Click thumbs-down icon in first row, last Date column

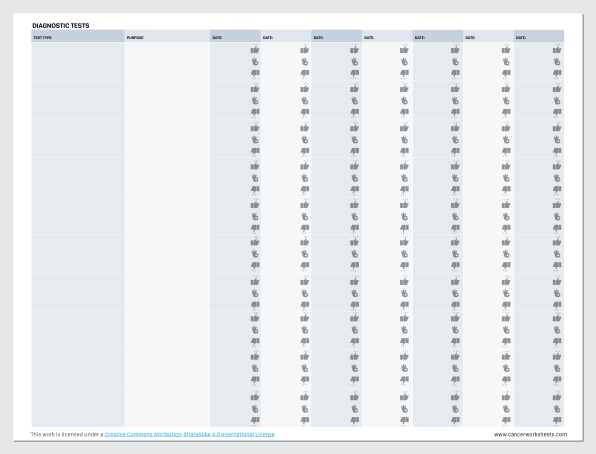[557, 73]
